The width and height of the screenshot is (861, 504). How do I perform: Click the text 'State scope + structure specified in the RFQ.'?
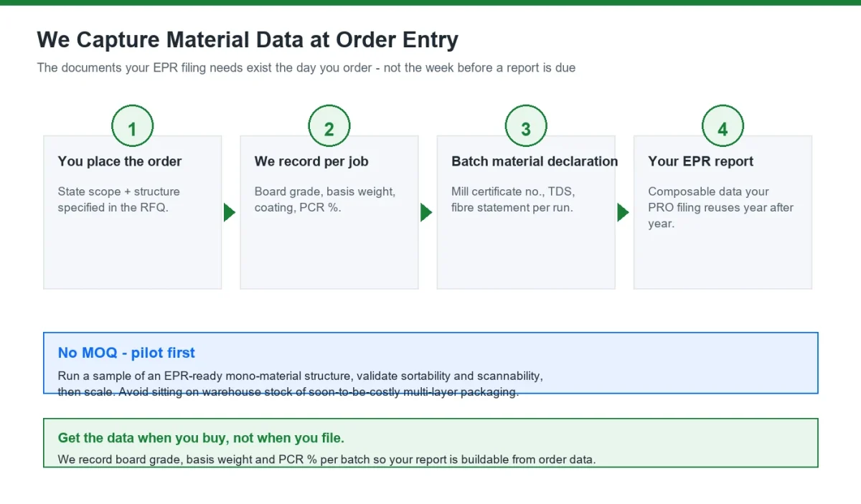119,199
